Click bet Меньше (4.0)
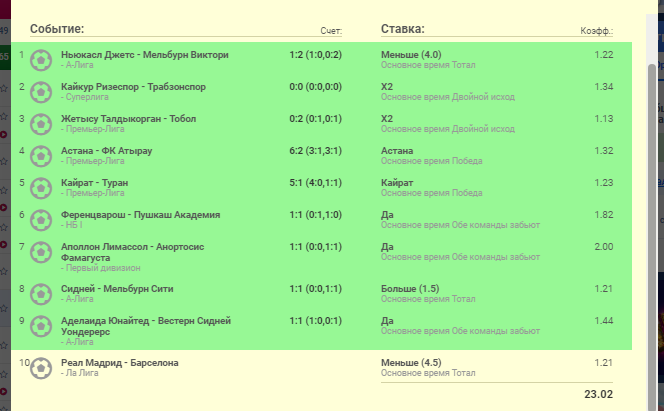The image size is (664, 411). coord(411,55)
